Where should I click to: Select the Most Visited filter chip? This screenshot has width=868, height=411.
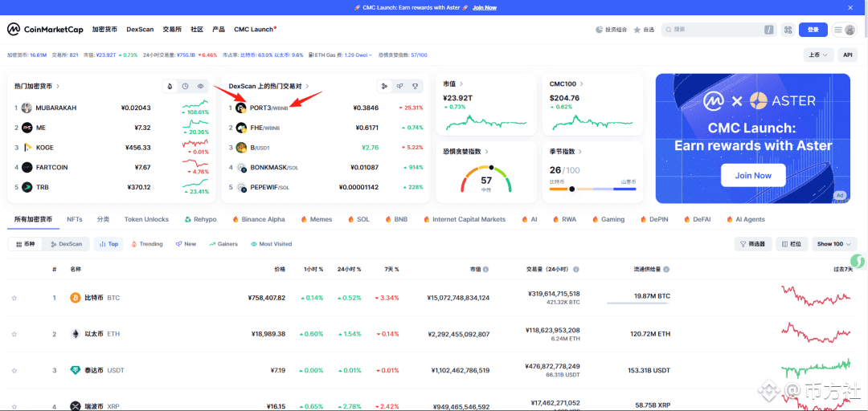tap(272, 244)
